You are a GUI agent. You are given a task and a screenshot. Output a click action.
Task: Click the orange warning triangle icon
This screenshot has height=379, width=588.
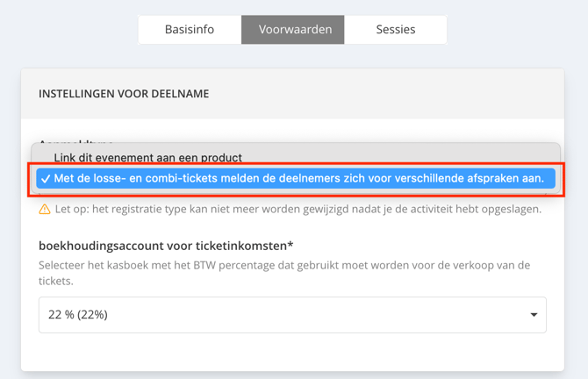(45, 209)
